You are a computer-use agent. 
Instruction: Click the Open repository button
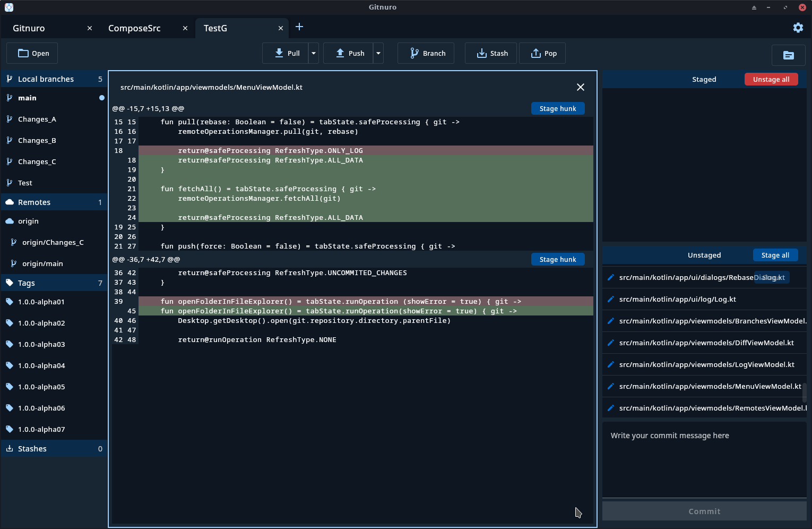click(32, 53)
